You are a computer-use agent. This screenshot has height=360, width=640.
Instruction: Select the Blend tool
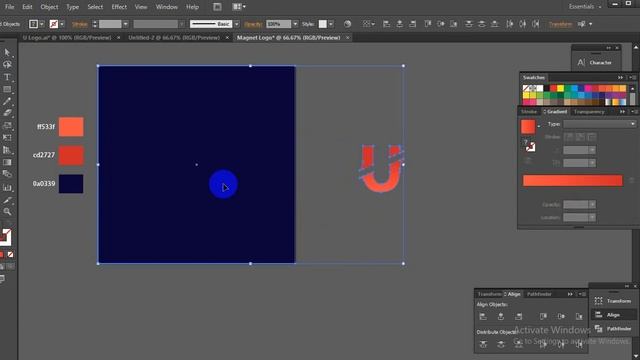(x=7, y=174)
